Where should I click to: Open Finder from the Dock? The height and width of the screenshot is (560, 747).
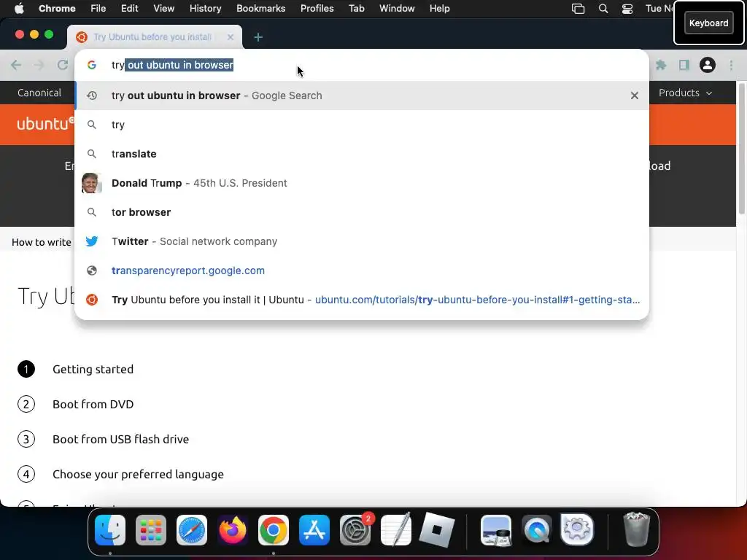(110, 530)
